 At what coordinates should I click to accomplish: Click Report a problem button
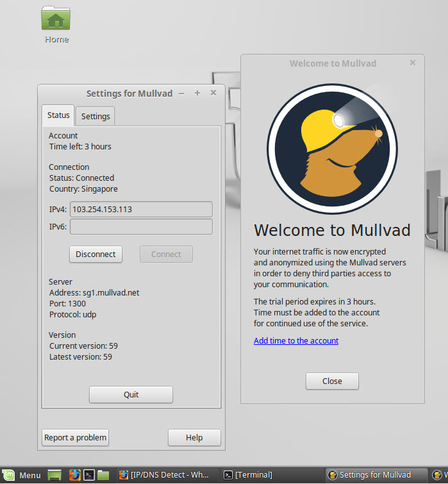pos(75,437)
